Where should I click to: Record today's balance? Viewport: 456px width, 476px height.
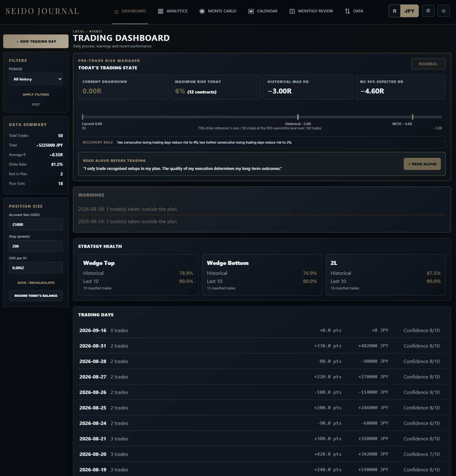36,296
